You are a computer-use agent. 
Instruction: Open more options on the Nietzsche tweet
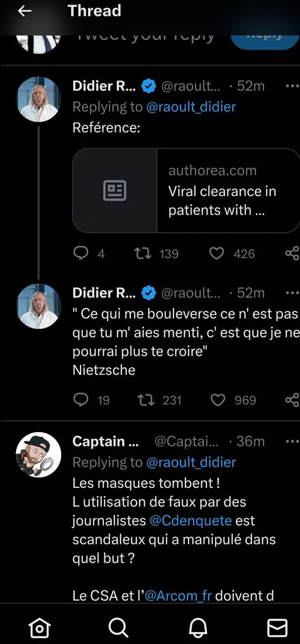click(x=292, y=293)
